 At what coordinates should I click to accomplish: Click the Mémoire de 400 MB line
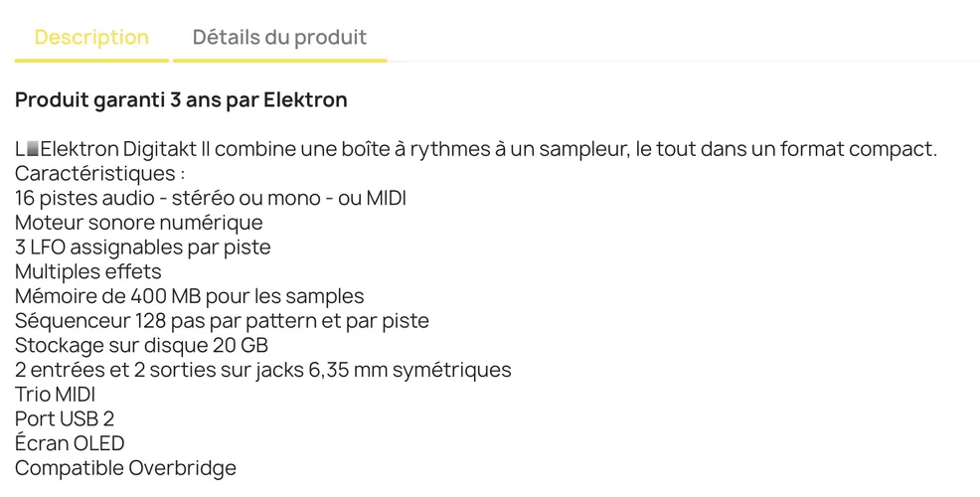(x=190, y=296)
